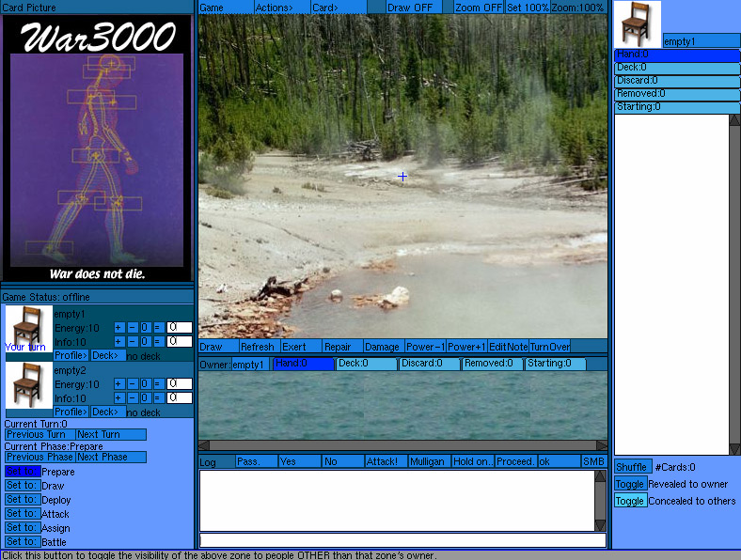Click the Next Phase button

[111, 457]
